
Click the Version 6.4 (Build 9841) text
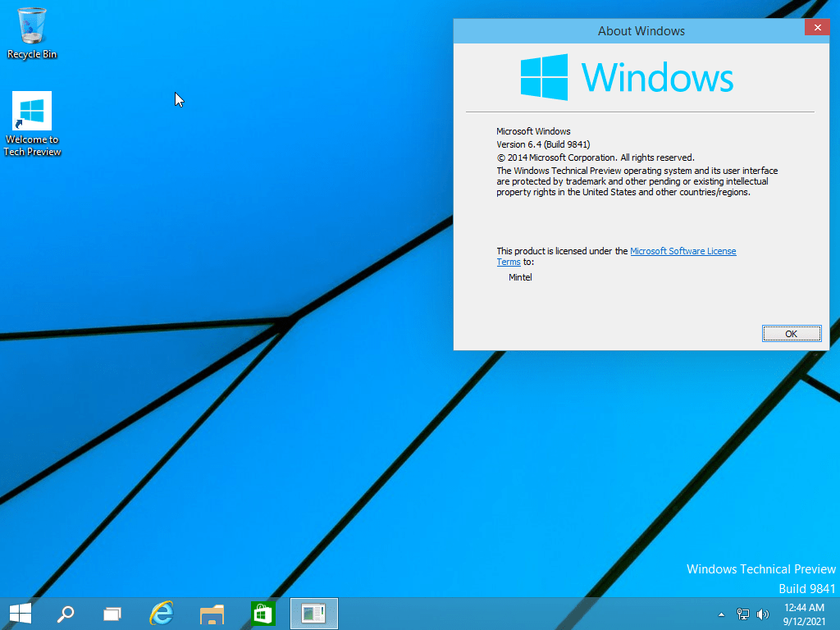pyautogui.click(x=543, y=144)
